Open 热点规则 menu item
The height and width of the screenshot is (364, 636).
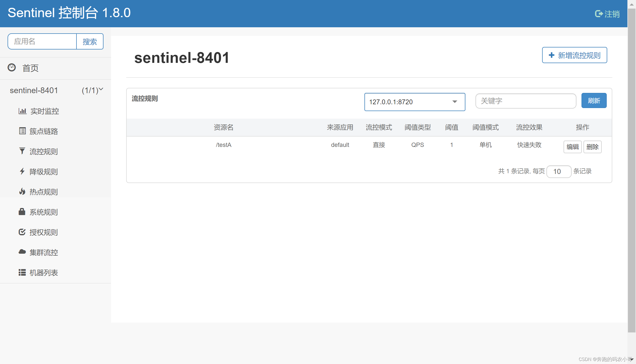pos(44,192)
